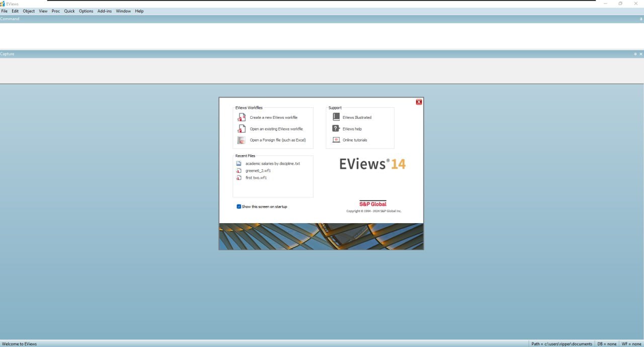Choose Open a Foreign file (such as Excel)
Screen dimensions: 644x347
[278, 140]
